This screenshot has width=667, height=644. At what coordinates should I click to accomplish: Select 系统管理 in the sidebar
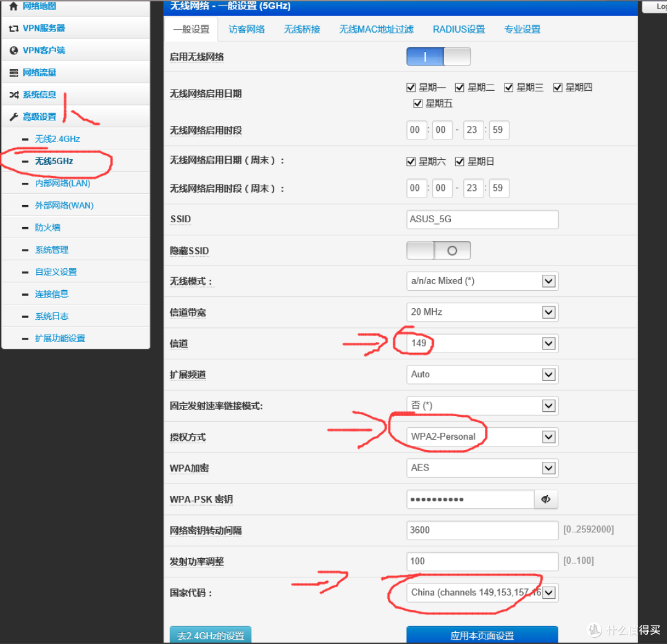click(x=51, y=249)
